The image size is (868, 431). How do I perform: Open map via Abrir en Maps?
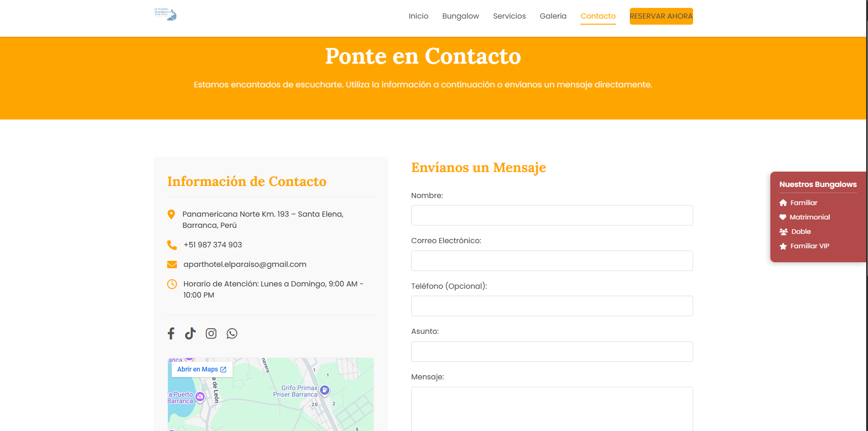202,369
